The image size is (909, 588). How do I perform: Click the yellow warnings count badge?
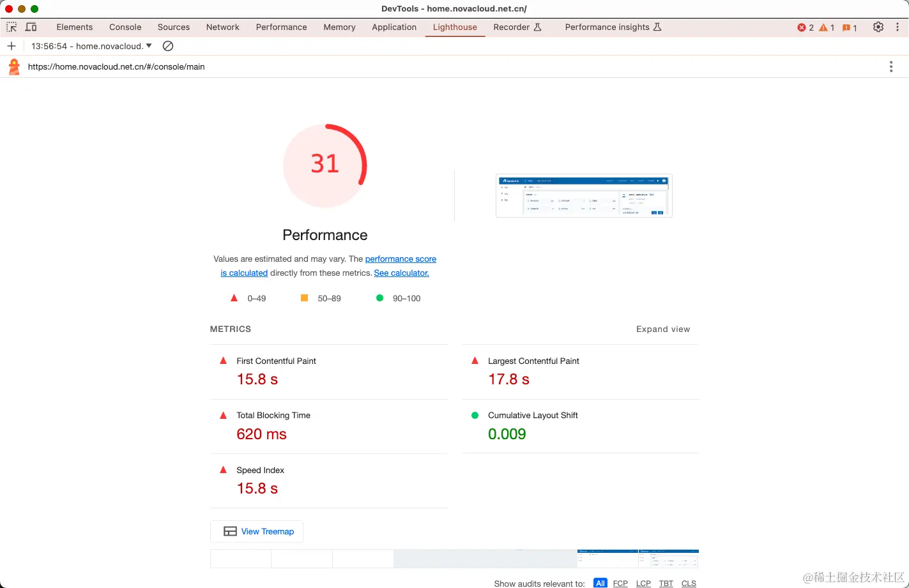click(x=827, y=27)
